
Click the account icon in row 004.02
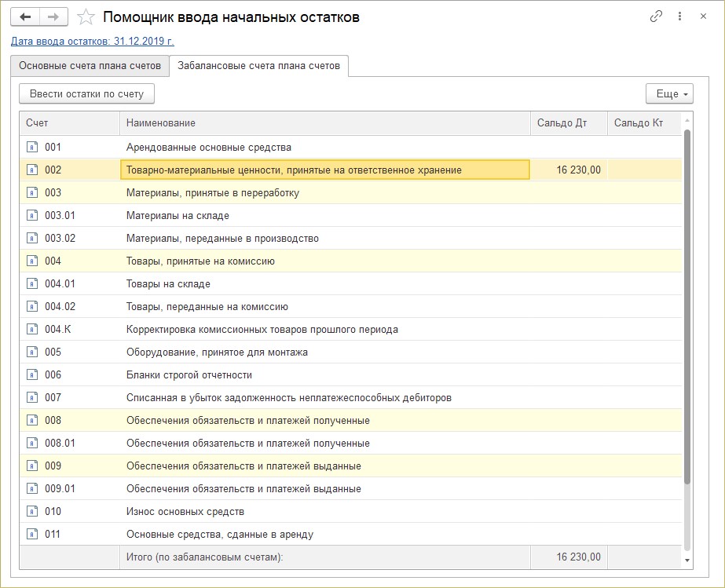(32, 306)
